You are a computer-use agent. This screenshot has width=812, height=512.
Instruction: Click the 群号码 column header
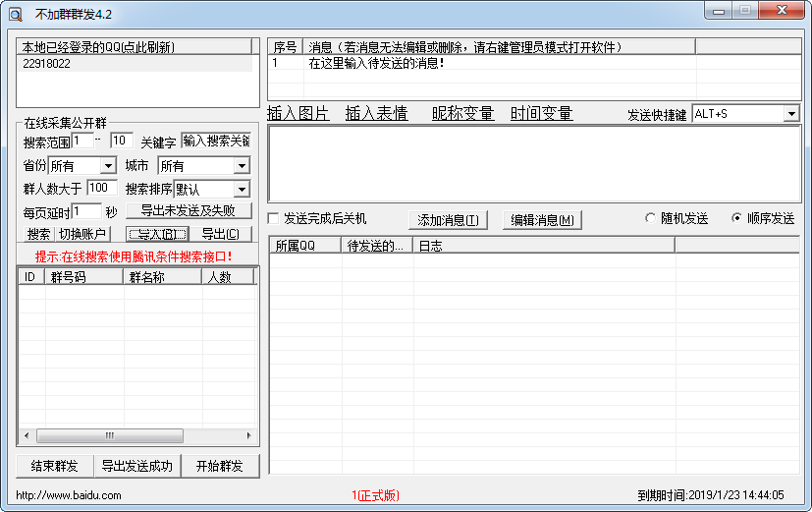point(84,277)
